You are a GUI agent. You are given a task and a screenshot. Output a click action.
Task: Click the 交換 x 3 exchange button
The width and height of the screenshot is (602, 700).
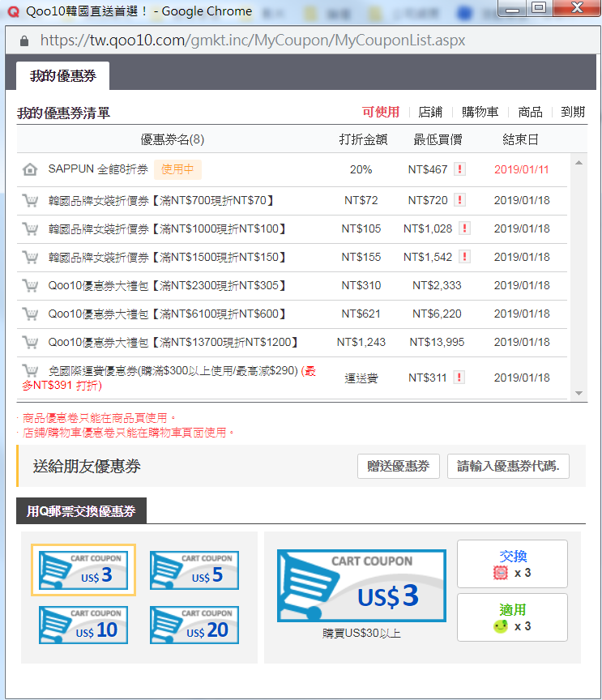[x=512, y=564]
